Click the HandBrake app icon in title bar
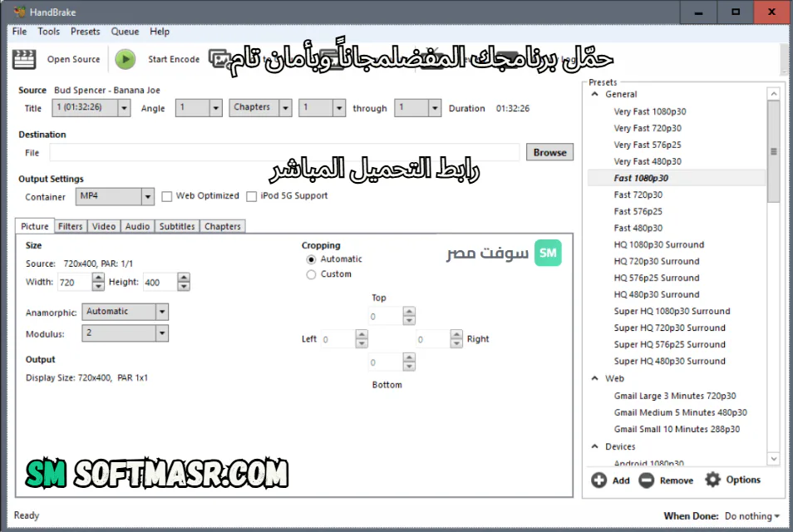This screenshot has height=532, width=793. tap(19, 12)
